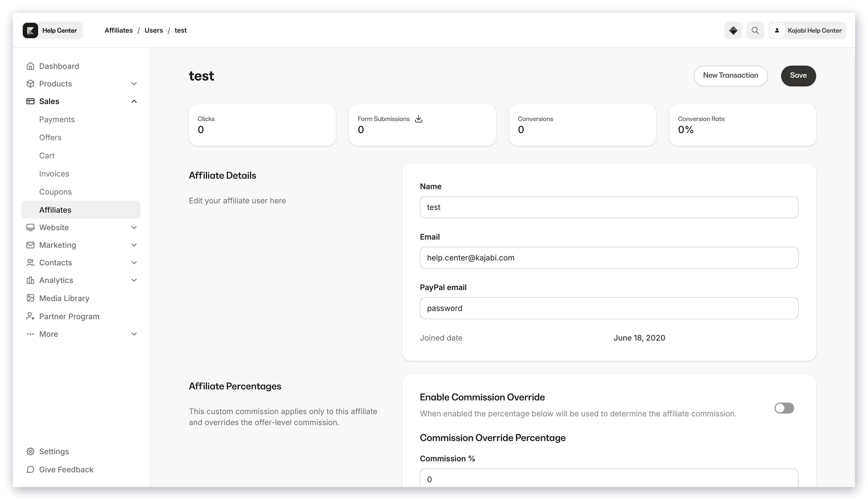Click the Products box icon

pyautogui.click(x=30, y=83)
